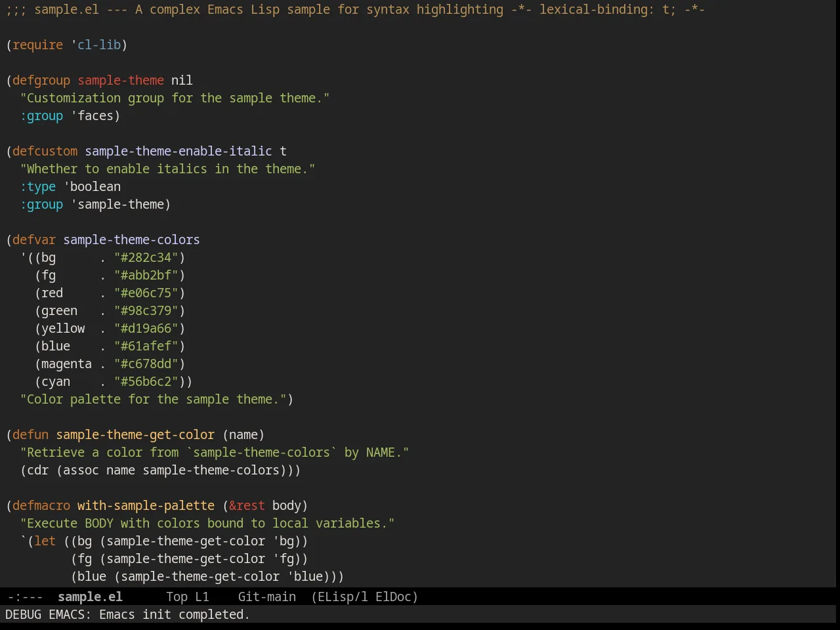Image resolution: width=840 pixels, height=630 pixels.
Task: Click the 'cyan' key in the palette
Action: click(x=56, y=381)
